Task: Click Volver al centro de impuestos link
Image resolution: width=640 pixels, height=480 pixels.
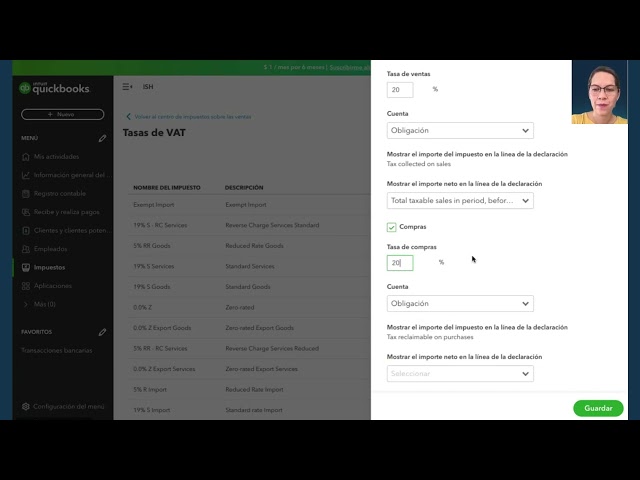Action: [x=193, y=117]
